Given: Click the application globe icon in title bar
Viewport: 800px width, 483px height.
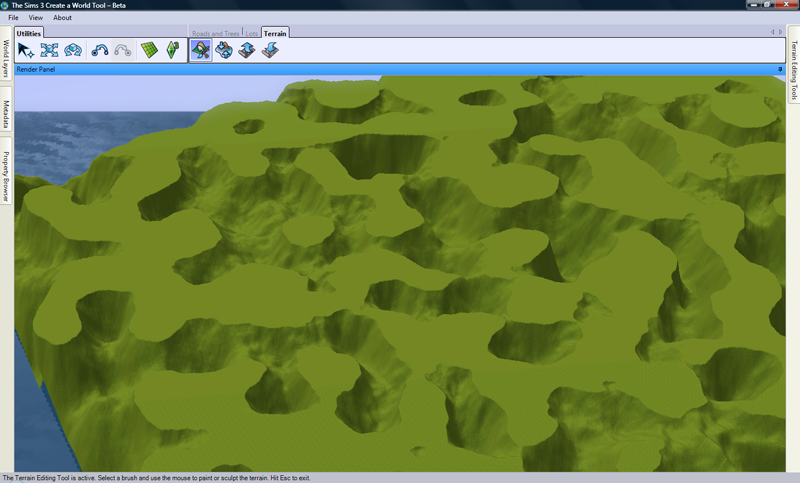Looking at the screenshot, I should pyautogui.click(x=5, y=5).
